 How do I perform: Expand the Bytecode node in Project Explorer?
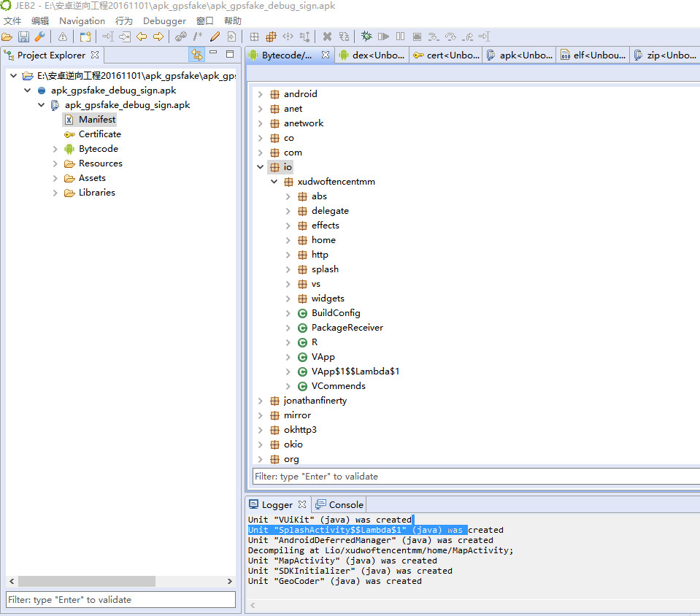[55, 149]
